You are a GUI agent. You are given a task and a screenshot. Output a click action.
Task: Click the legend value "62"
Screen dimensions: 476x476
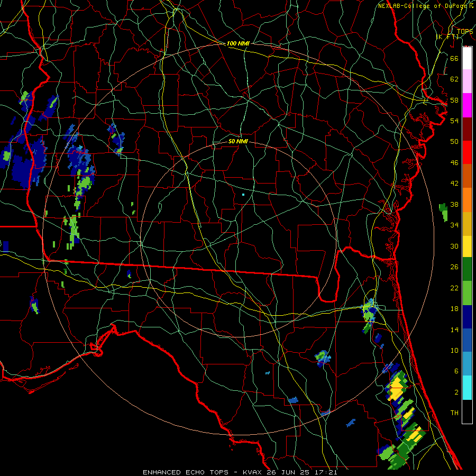coord(454,79)
